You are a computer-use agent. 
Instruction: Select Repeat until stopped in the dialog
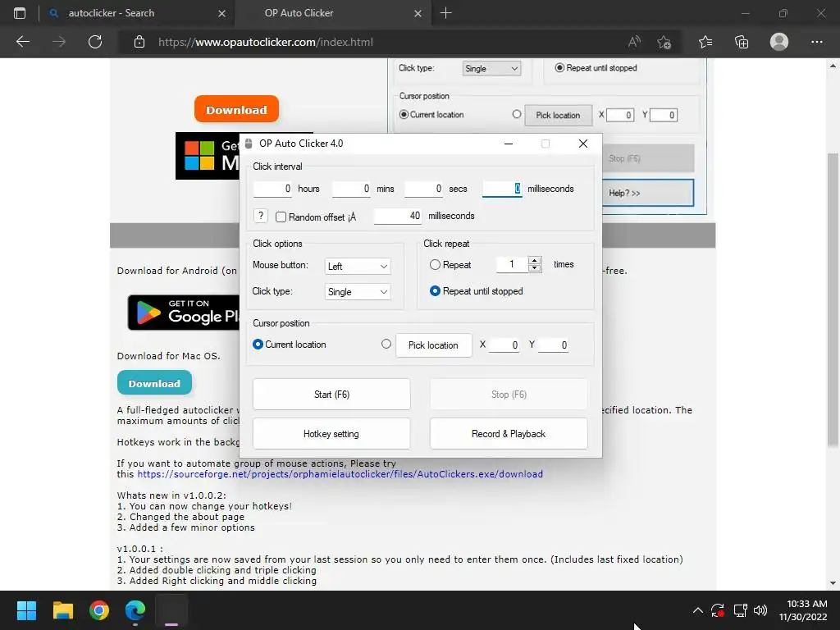(435, 291)
